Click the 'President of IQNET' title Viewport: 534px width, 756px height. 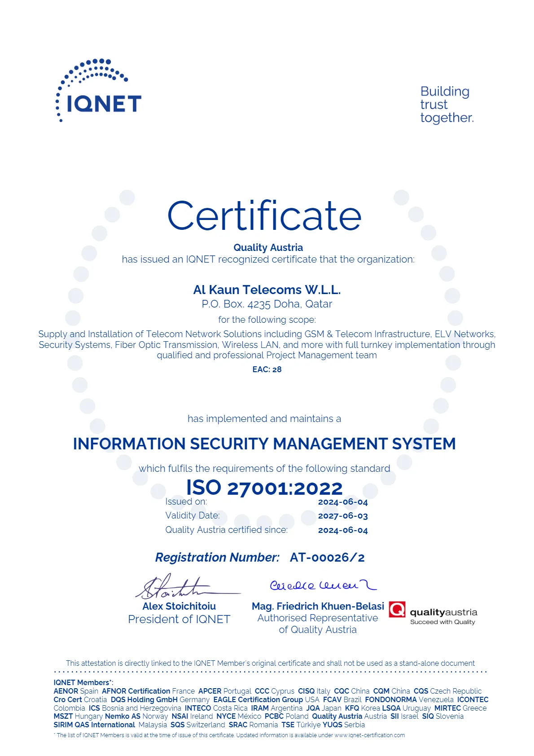coord(179,619)
